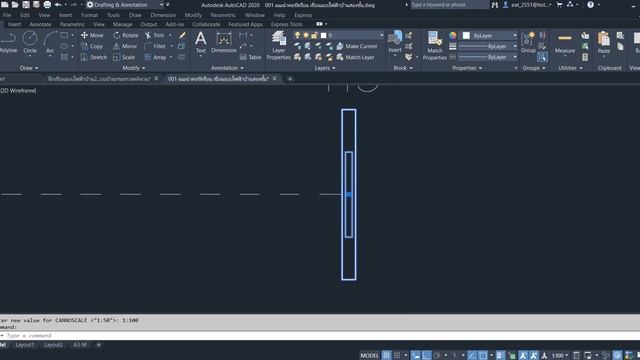This screenshot has width=640, height=360.
Task: Open the object color ByLayer dropdown
Action: pyautogui.click(x=515, y=36)
